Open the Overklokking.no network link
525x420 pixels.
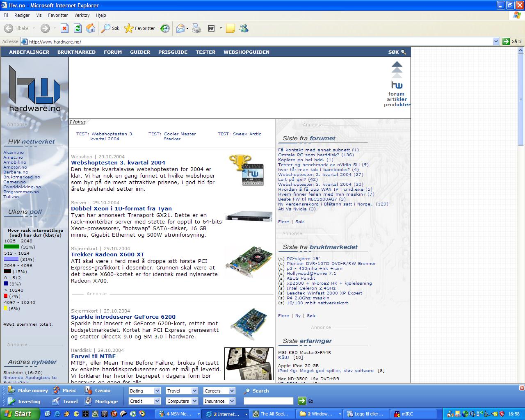pos(22,187)
